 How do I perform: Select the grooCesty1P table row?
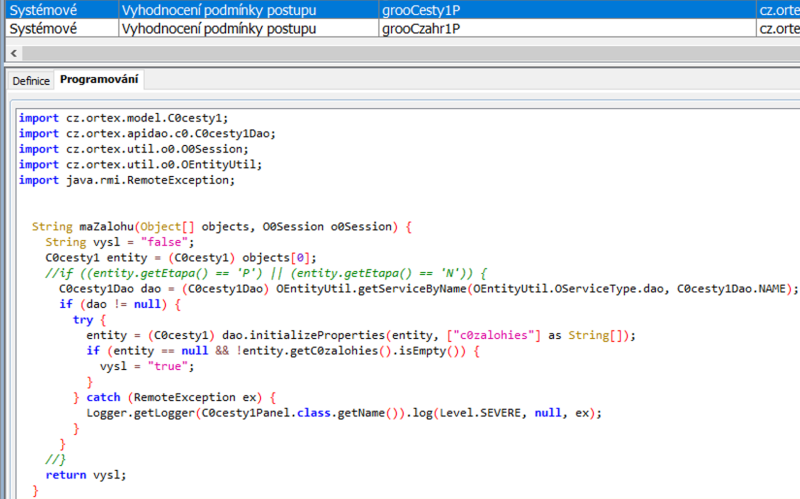[x=420, y=10]
